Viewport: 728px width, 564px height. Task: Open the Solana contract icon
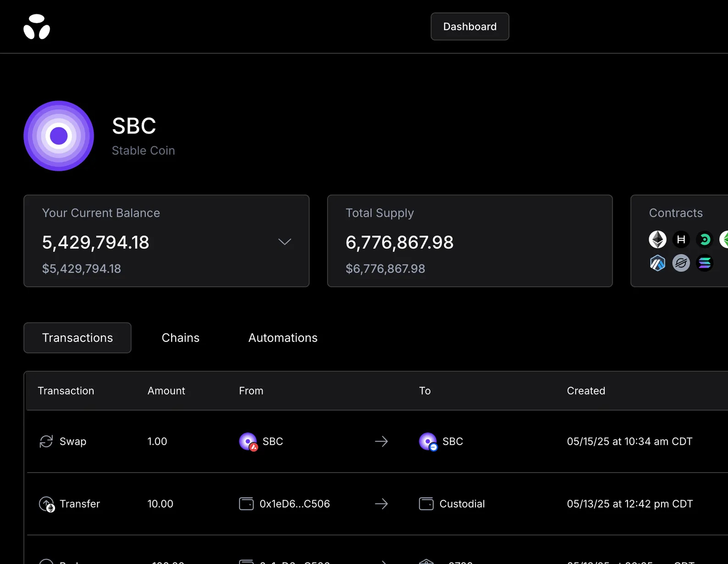(x=704, y=263)
